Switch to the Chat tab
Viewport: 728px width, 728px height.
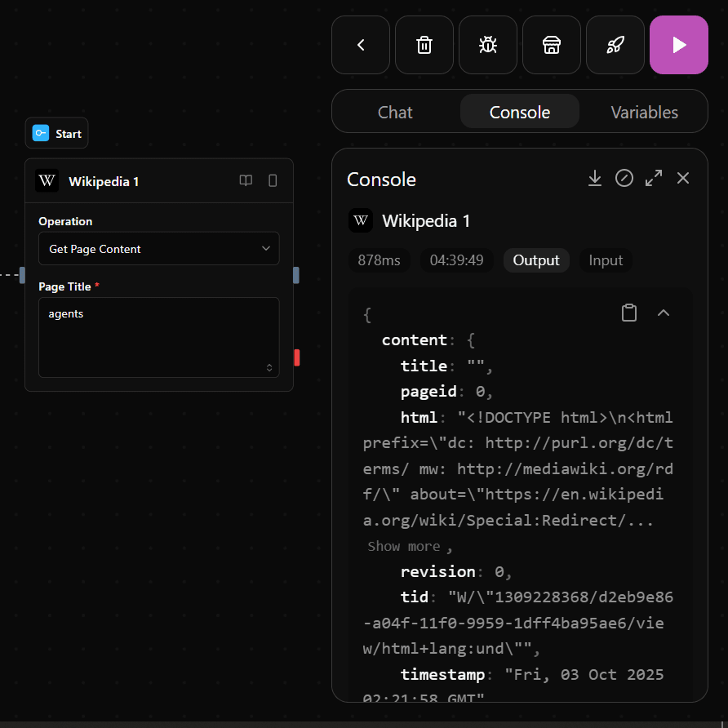395,112
